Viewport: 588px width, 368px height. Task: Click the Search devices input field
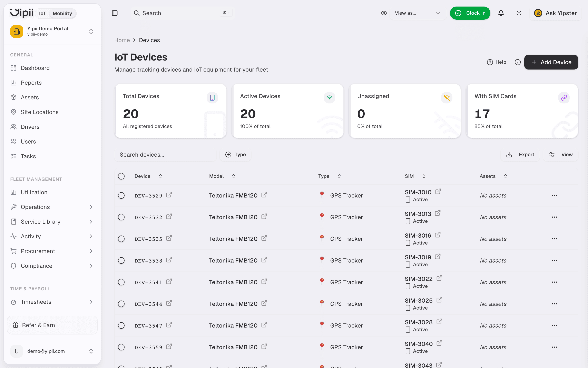[165, 155]
